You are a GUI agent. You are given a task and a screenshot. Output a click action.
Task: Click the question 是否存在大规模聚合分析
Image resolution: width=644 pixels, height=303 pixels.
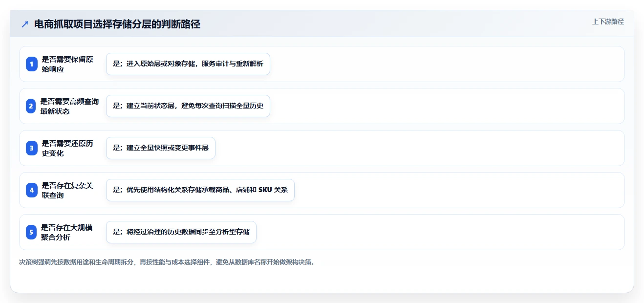(x=66, y=232)
